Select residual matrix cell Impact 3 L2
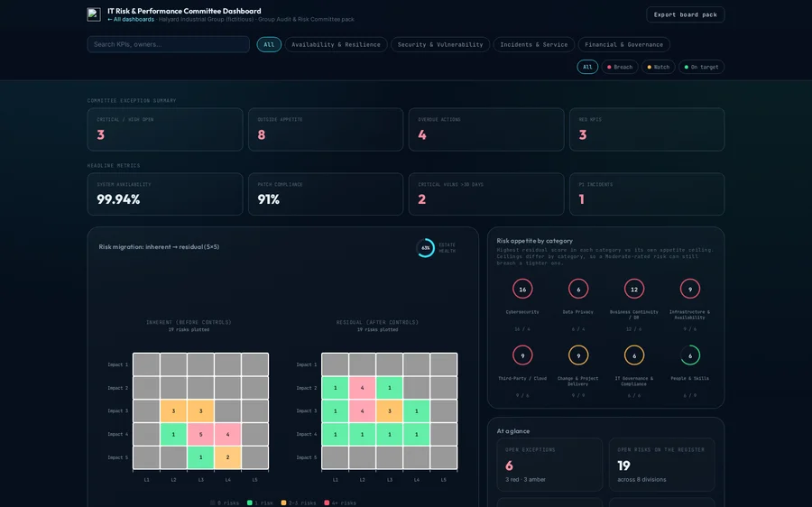Viewport: 812px width, 507px height. (x=362, y=411)
